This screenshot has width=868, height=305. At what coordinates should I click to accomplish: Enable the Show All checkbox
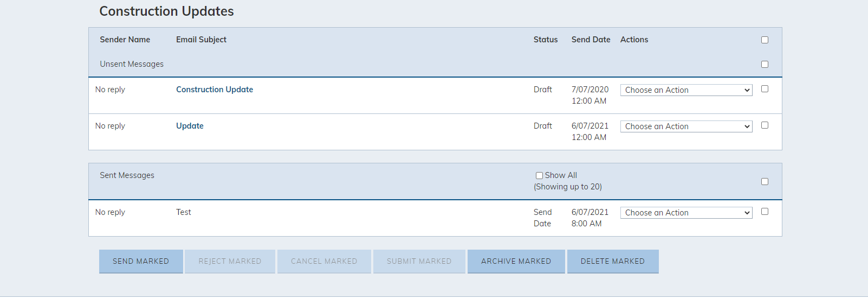[x=539, y=175]
